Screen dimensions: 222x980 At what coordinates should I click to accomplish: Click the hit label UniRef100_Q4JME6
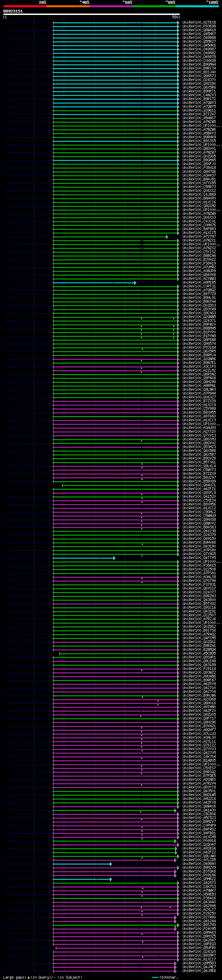click(x=199, y=971)
